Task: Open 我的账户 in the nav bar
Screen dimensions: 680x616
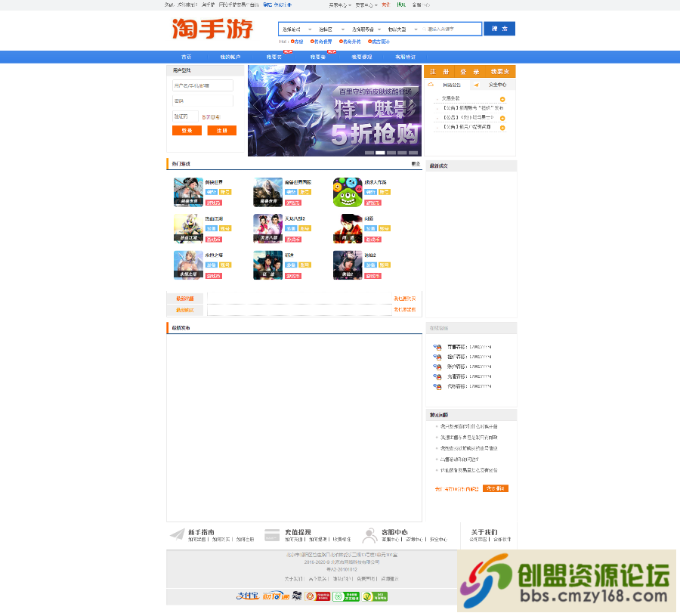Action: pyautogui.click(x=230, y=57)
